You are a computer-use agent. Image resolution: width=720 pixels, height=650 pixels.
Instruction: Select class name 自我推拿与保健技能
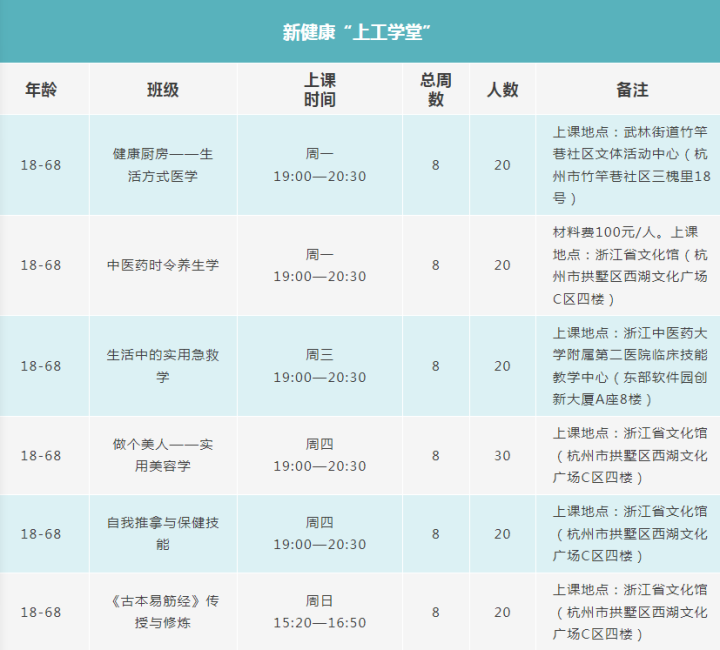click(x=163, y=533)
